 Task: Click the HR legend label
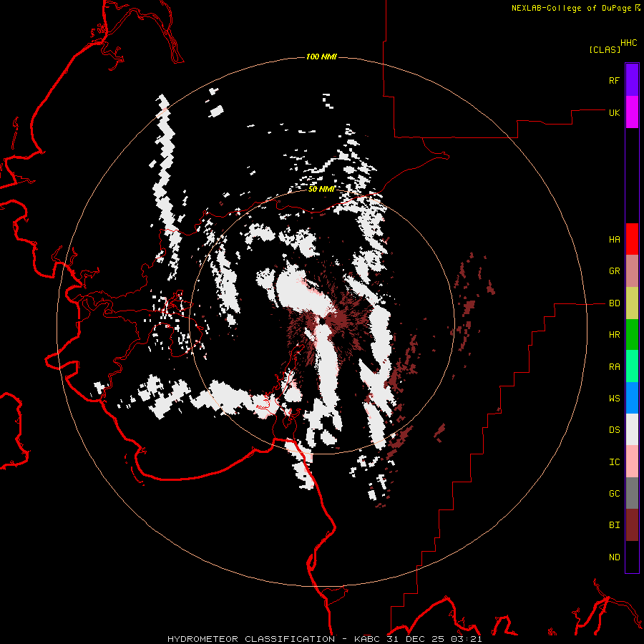[614, 335]
